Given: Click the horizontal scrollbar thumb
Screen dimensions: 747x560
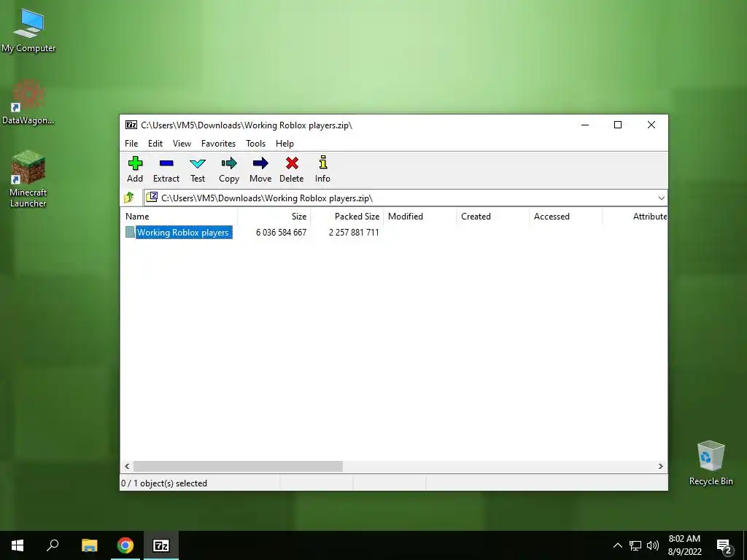Looking at the screenshot, I should coord(238,466).
